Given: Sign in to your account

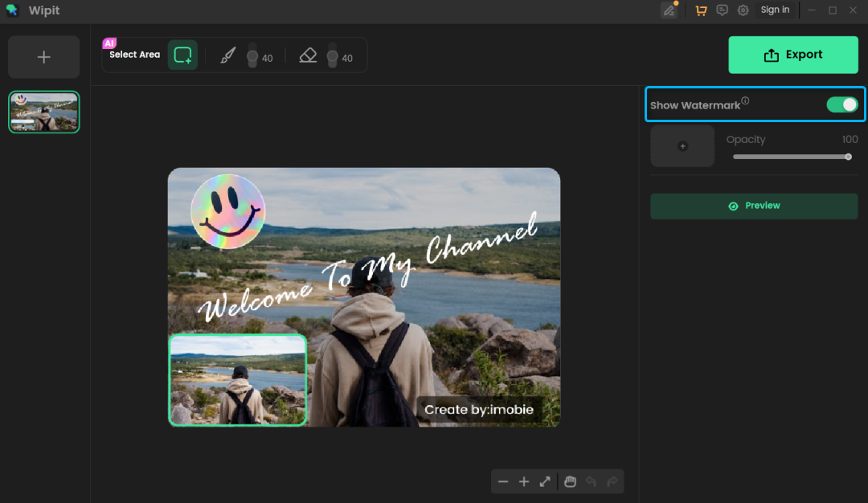Looking at the screenshot, I should [x=775, y=10].
